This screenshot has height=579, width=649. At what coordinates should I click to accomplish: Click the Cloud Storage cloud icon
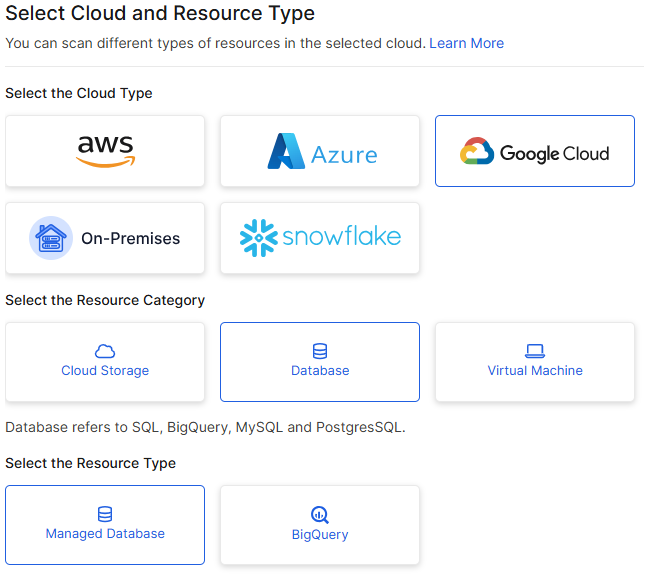(x=105, y=351)
